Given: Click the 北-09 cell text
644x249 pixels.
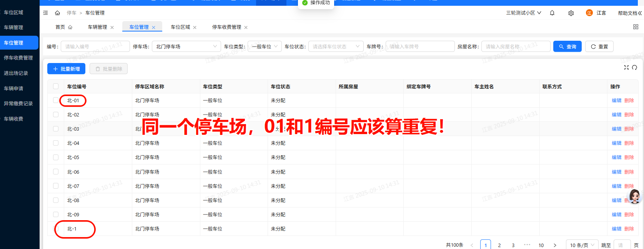Looking at the screenshot, I should (x=73, y=214).
